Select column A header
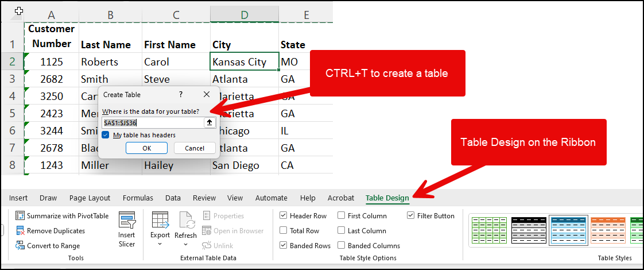 point(51,15)
